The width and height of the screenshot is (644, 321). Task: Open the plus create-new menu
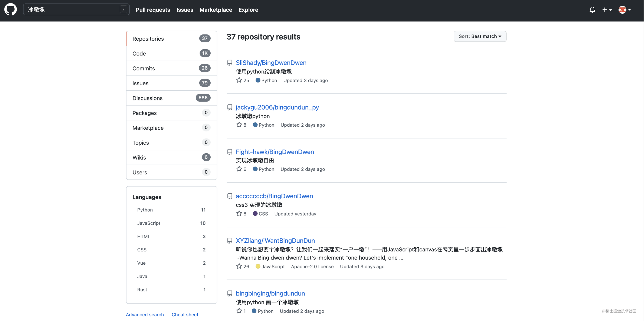click(607, 10)
